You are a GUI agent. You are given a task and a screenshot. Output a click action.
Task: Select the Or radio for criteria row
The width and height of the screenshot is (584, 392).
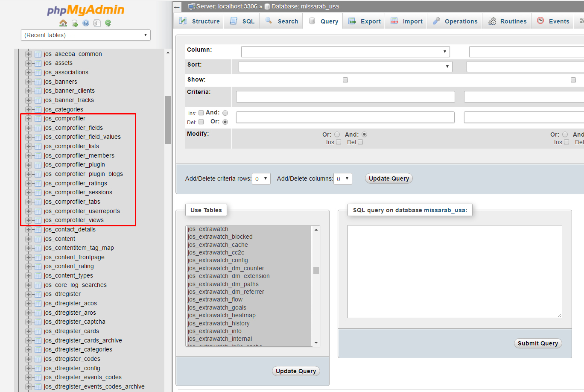click(x=225, y=122)
